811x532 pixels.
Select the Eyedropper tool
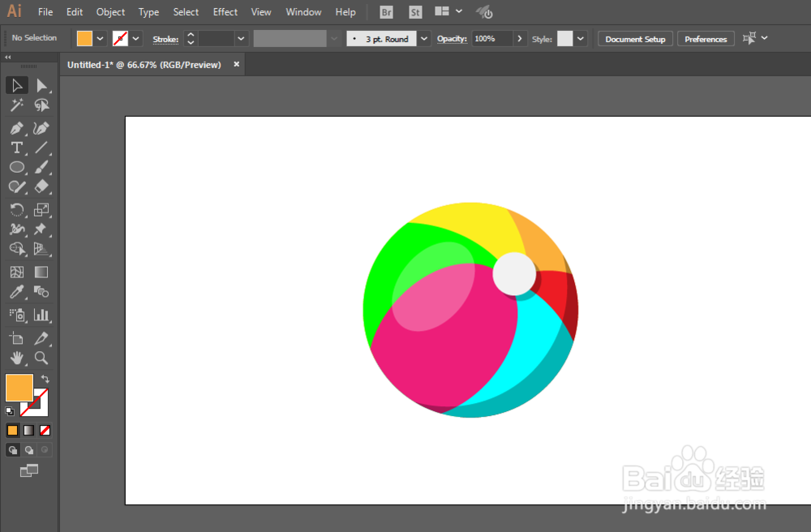(16, 292)
